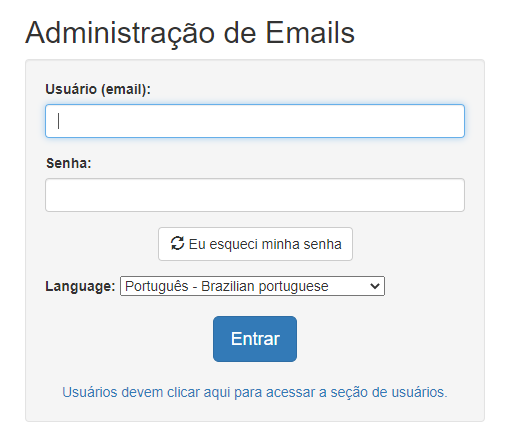Click the blue Entrar button
Viewport: 509px width, 432px height.
click(x=255, y=339)
